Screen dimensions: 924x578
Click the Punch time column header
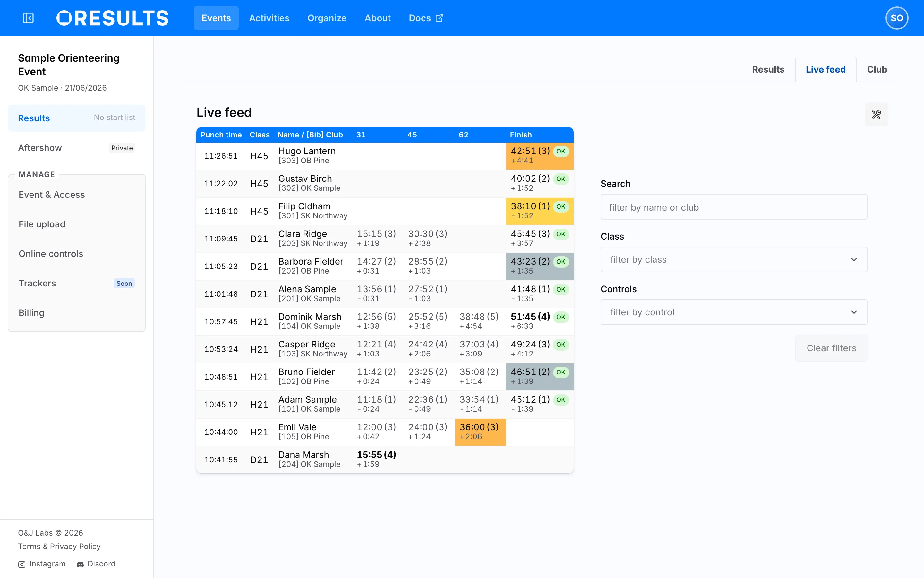pos(221,135)
